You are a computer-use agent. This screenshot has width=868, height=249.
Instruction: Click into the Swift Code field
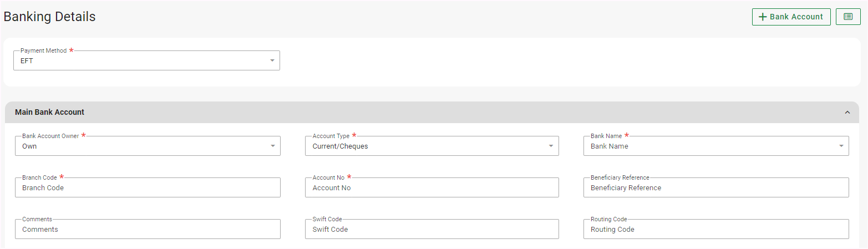click(x=432, y=230)
